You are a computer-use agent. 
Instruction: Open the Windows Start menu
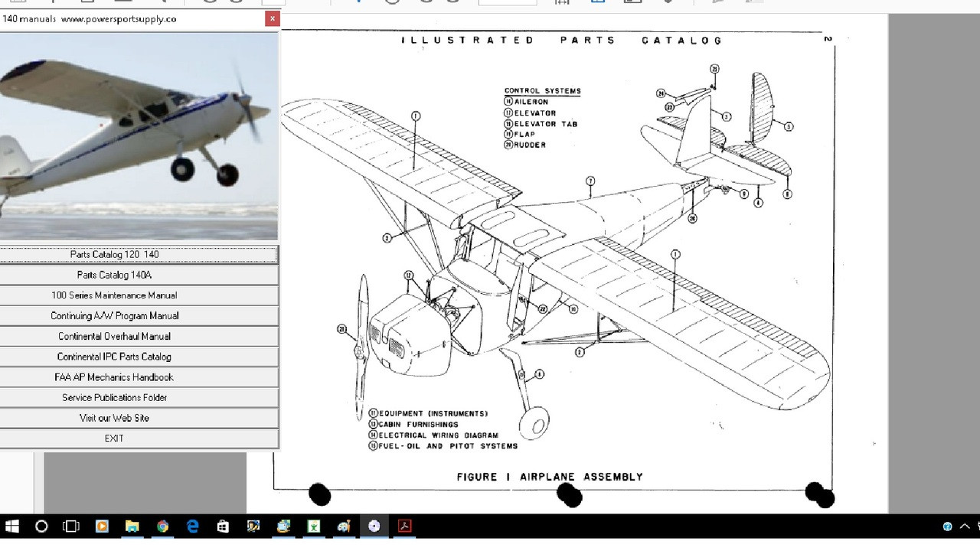pos(12,527)
